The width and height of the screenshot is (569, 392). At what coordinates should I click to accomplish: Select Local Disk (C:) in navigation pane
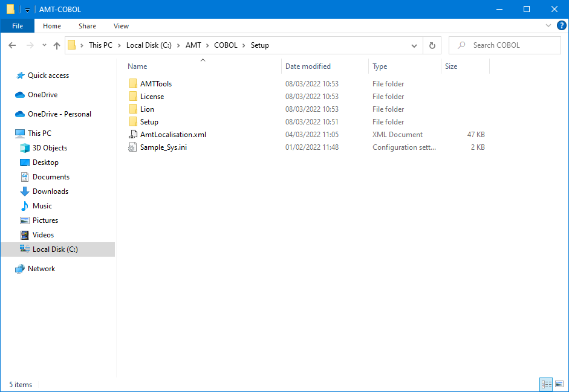[58, 249]
